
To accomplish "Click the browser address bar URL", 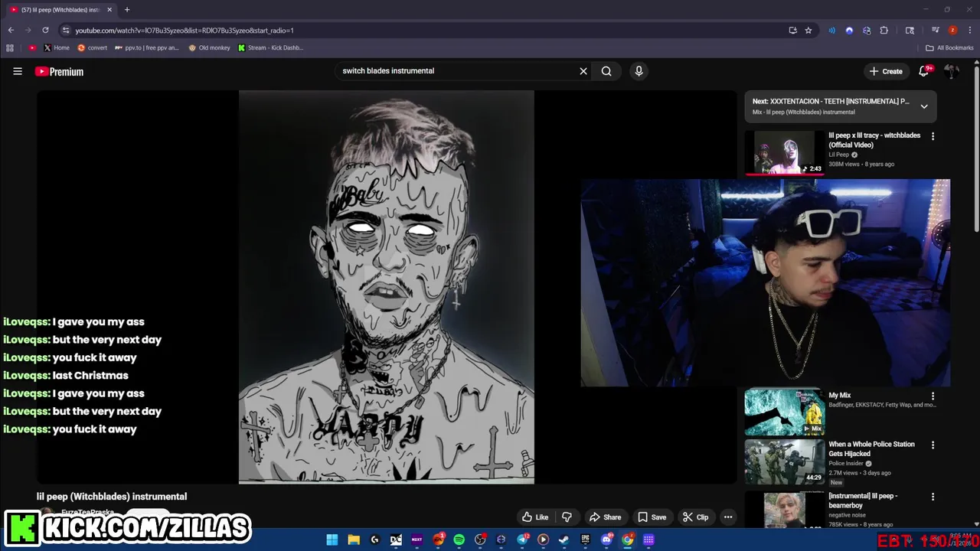I will coord(184,31).
